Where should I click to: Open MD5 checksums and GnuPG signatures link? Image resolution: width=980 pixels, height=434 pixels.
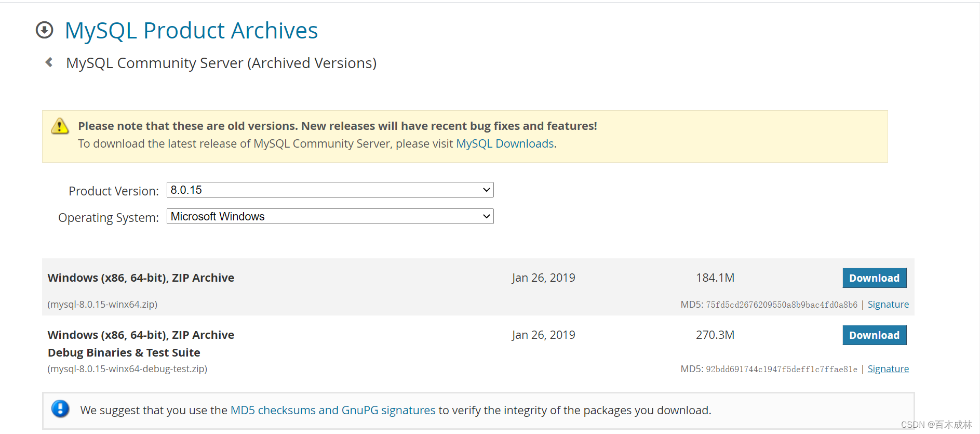[333, 410]
